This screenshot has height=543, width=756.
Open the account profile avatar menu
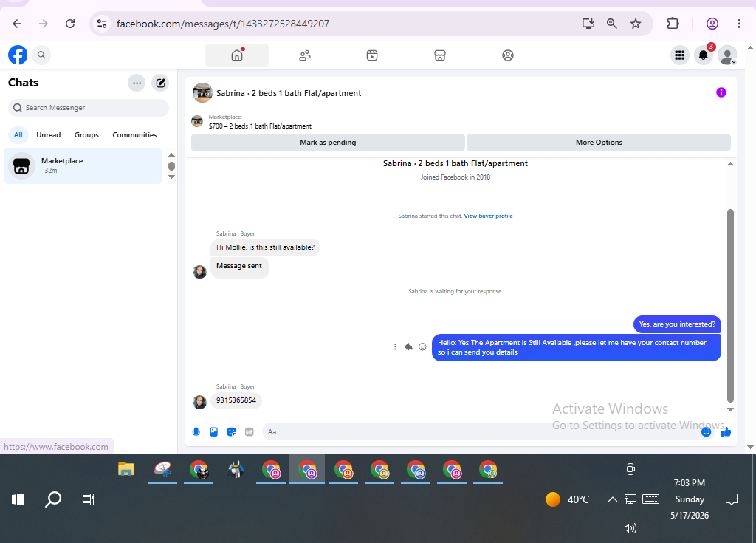pos(727,55)
